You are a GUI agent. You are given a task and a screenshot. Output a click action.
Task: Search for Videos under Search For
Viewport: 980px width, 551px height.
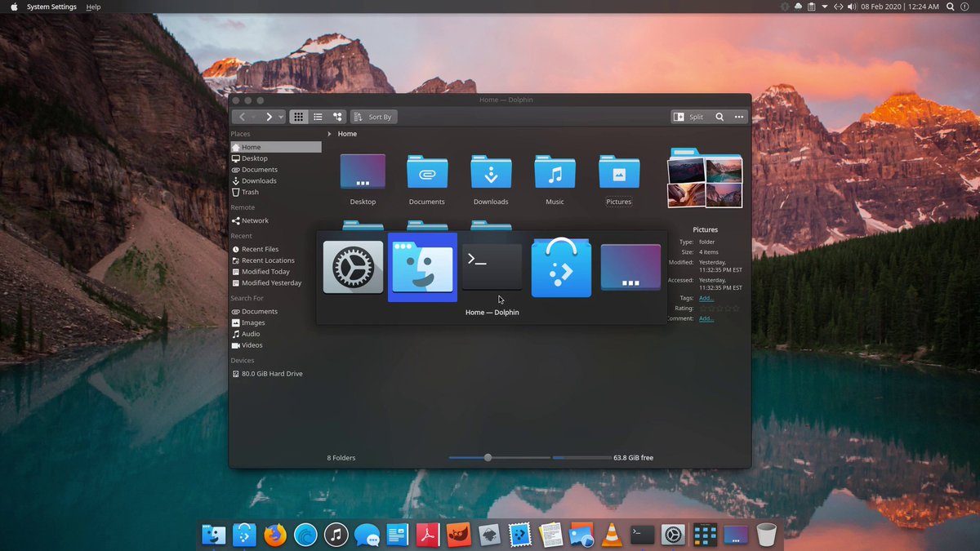coord(275,345)
